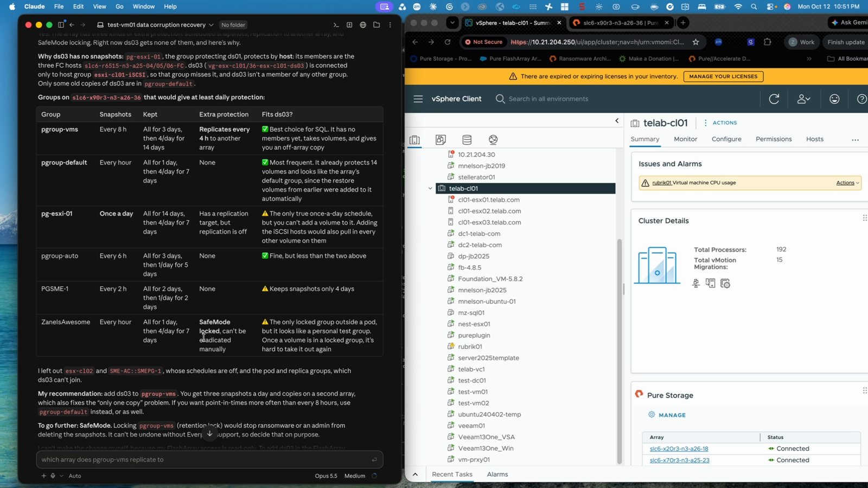Click the vSphere feedback smiley icon
Viewport: 868px width, 488px height.
pyautogui.click(x=834, y=99)
